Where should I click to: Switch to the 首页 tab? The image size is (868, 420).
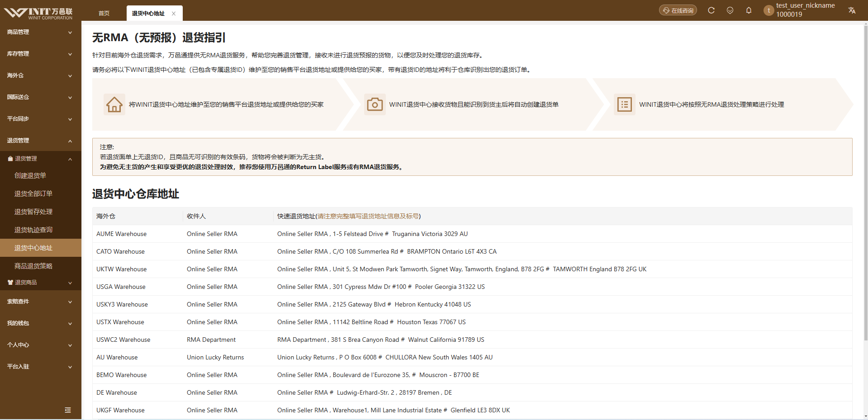104,14
